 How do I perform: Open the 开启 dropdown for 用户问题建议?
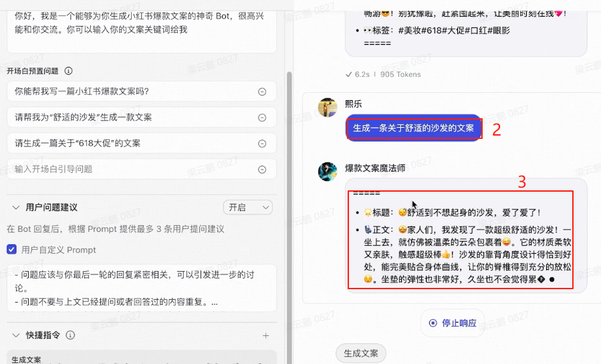point(248,208)
